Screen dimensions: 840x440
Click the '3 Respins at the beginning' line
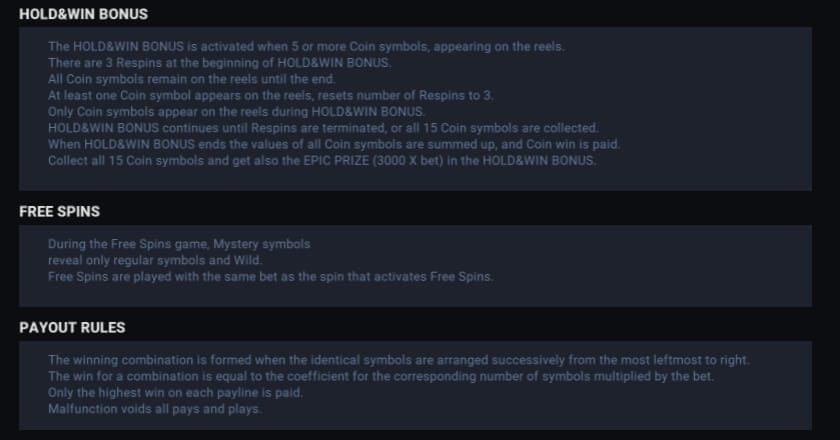pyautogui.click(x=219, y=63)
